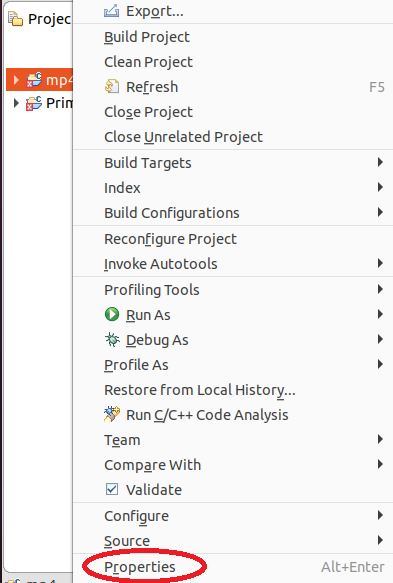Click the Refresh icon in menu
The image size is (393, 583).
pyautogui.click(x=112, y=87)
